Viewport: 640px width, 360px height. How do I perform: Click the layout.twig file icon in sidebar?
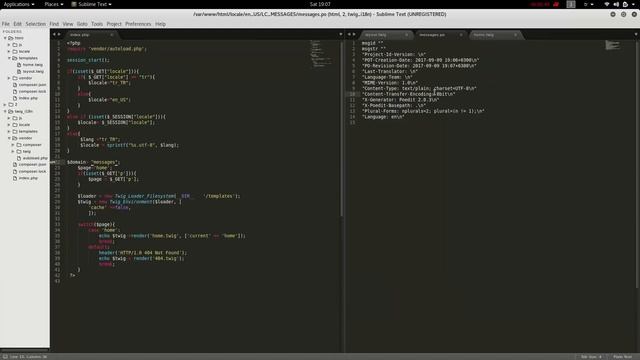(x=19, y=71)
